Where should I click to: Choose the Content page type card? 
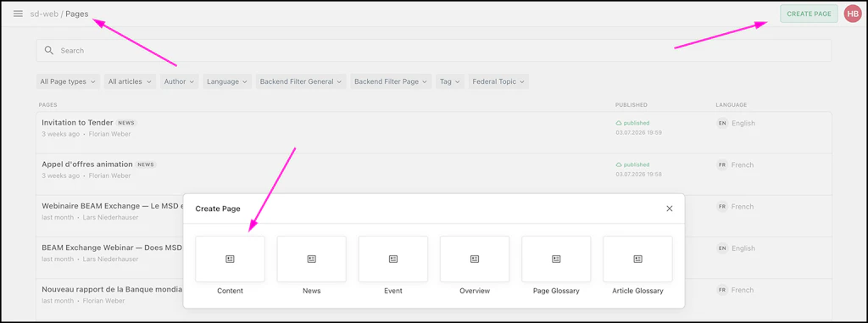point(230,259)
